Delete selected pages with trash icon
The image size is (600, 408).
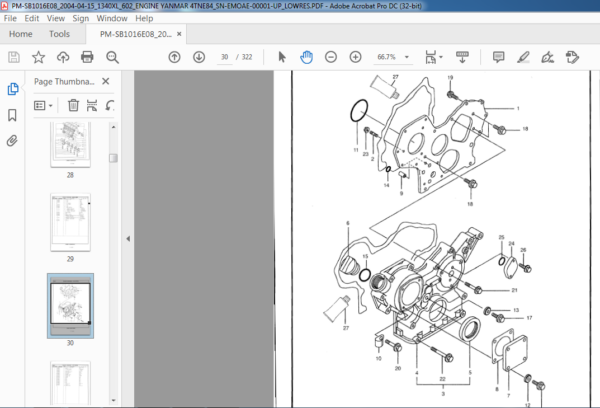pos(73,105)
